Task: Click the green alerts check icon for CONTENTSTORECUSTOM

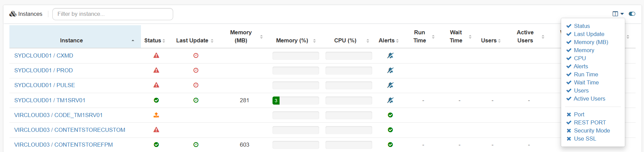Action: point(390,130)
